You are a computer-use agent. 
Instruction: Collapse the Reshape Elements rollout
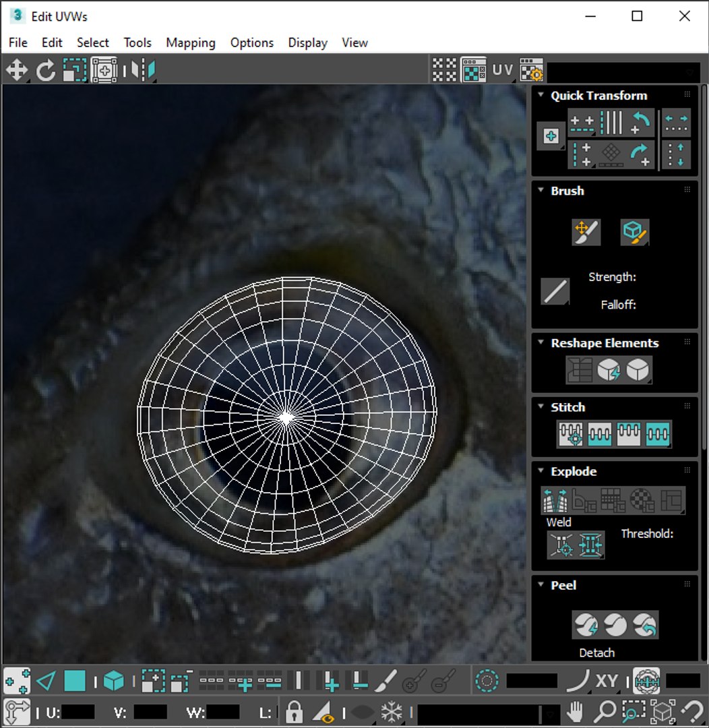tap(541, 342)
